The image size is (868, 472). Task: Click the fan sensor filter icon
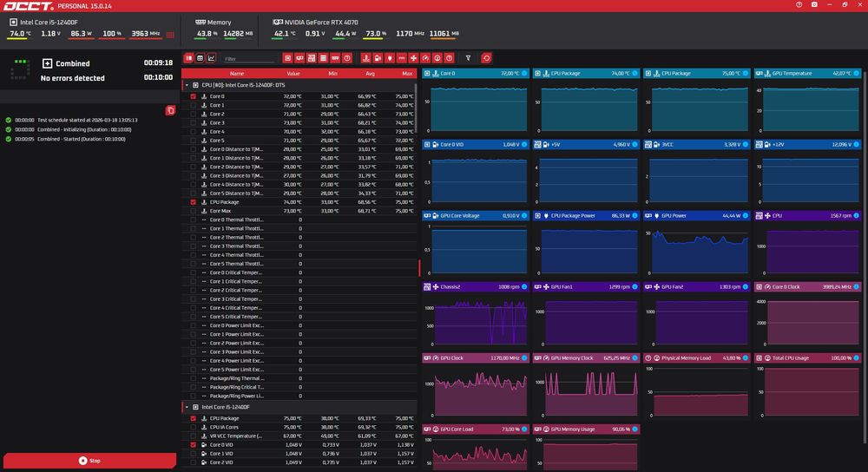(414, 59)
